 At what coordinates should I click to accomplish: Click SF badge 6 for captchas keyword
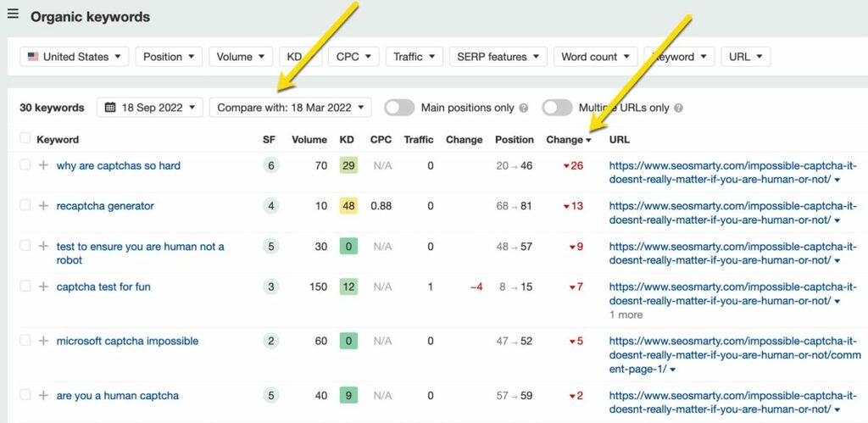[271, 166]
